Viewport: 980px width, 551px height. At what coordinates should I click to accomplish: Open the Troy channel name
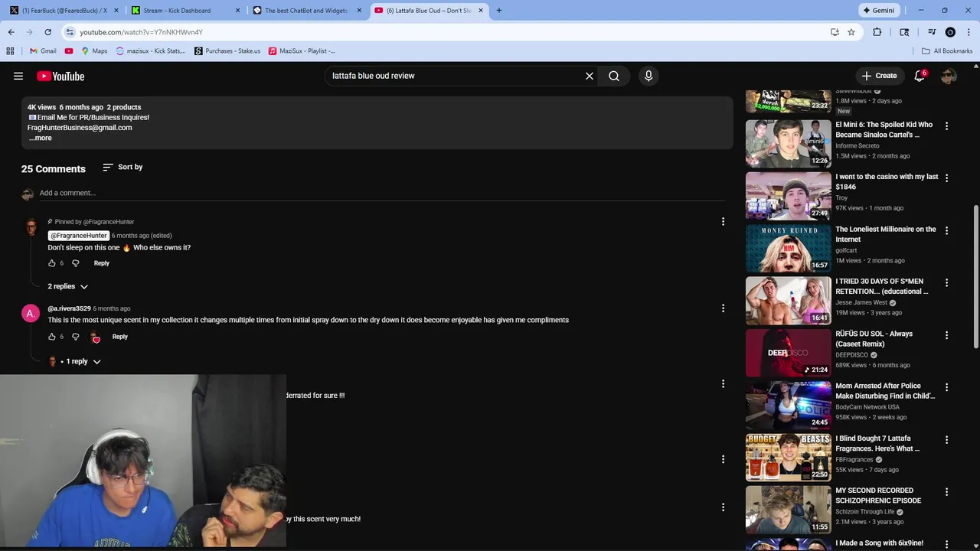[x=841, y=197]
